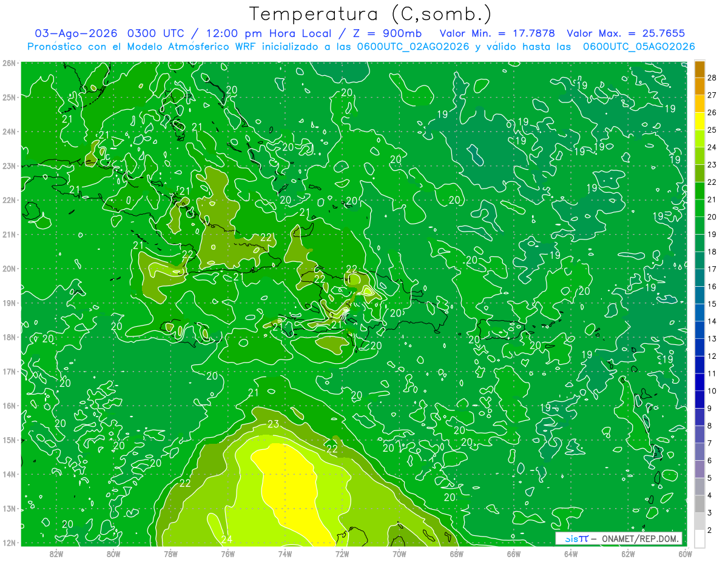
Task: Click the '24' contour label near the map bottom
Action: pyautogui.click(x=227, y=539)
